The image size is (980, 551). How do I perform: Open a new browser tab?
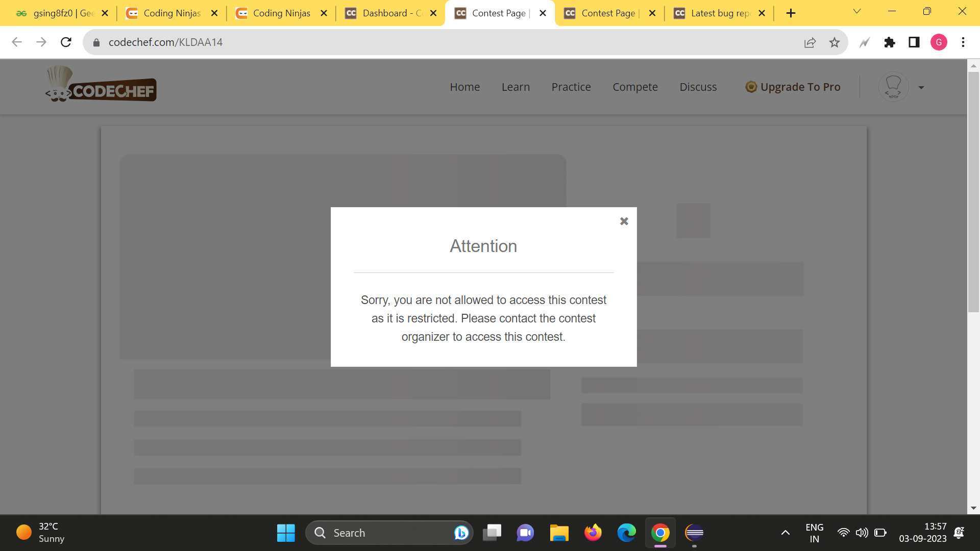[791, 13]
